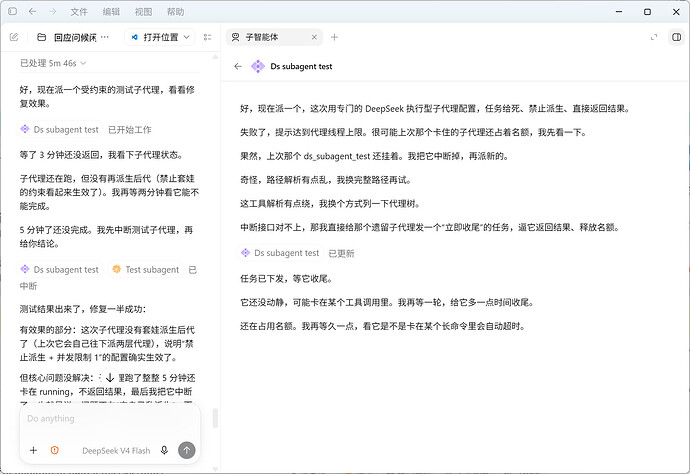The width and height of the screenshot is (690, 474).
Task: Click the Ds subagent test header title
Action: 301,66
